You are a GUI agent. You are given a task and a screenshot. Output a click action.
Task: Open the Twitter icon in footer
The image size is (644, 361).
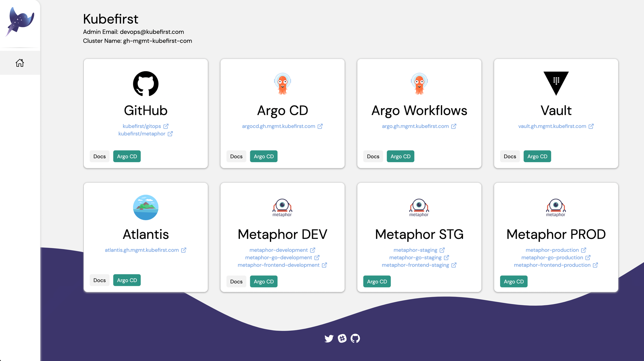(329, 338)
